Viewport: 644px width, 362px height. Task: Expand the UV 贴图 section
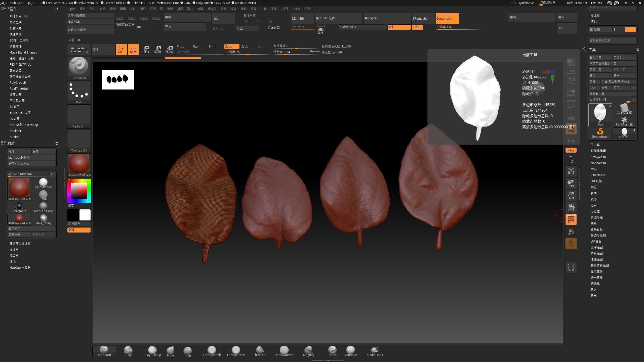pos(596,241)
